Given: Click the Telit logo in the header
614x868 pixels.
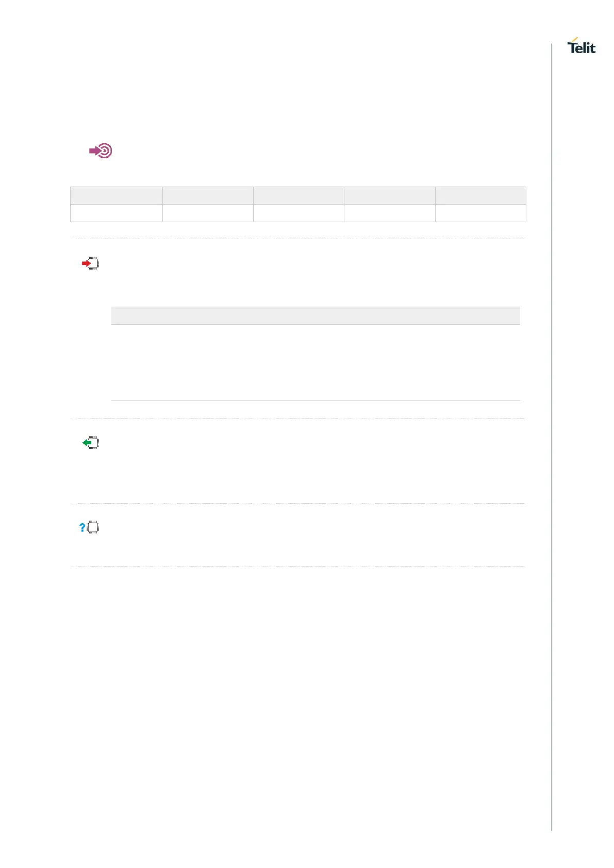Looking at the screenshot, I should [x=581, y=46].
